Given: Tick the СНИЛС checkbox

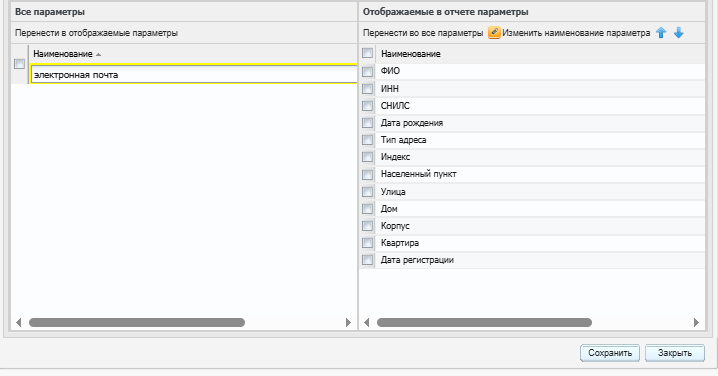Looking at the screenshot, I should click(x=367, y=106).
